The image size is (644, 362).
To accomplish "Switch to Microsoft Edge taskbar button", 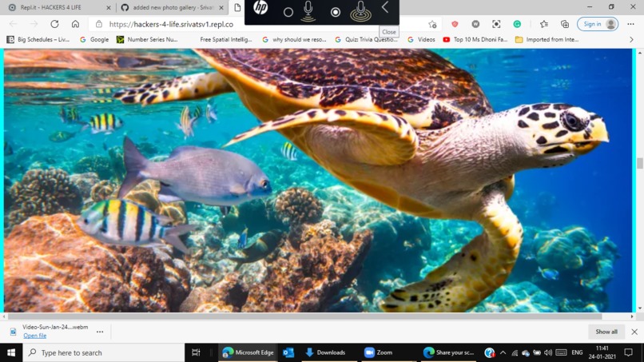I will [x=248, y=352].
